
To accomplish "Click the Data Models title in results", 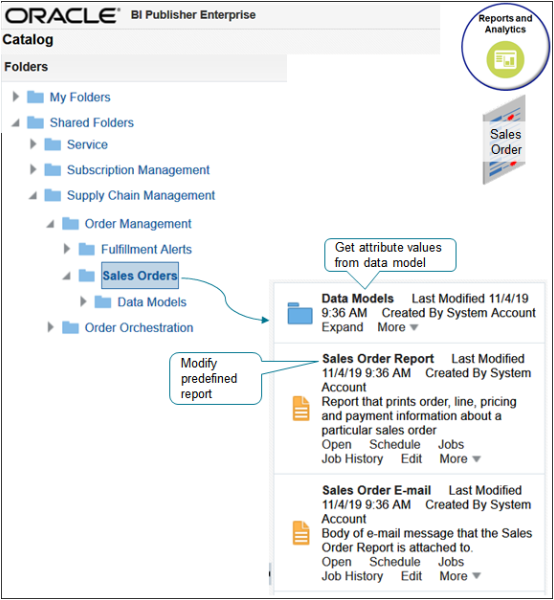I will (x=357, y=298).
